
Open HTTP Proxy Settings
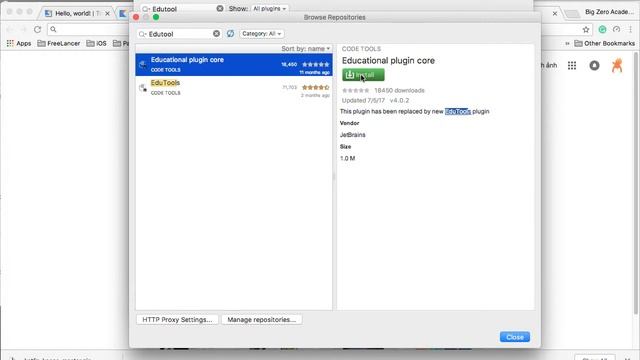(177, 320)
